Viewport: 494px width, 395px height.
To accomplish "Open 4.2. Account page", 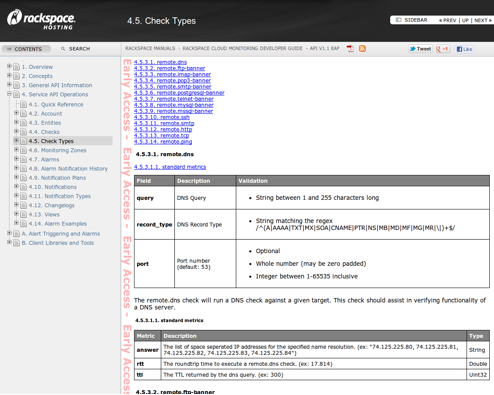I will tap(45, 114).
